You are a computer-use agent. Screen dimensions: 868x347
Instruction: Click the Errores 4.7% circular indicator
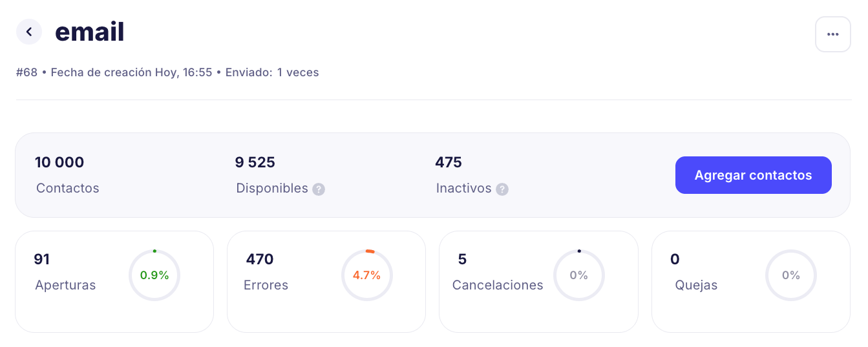366,275
